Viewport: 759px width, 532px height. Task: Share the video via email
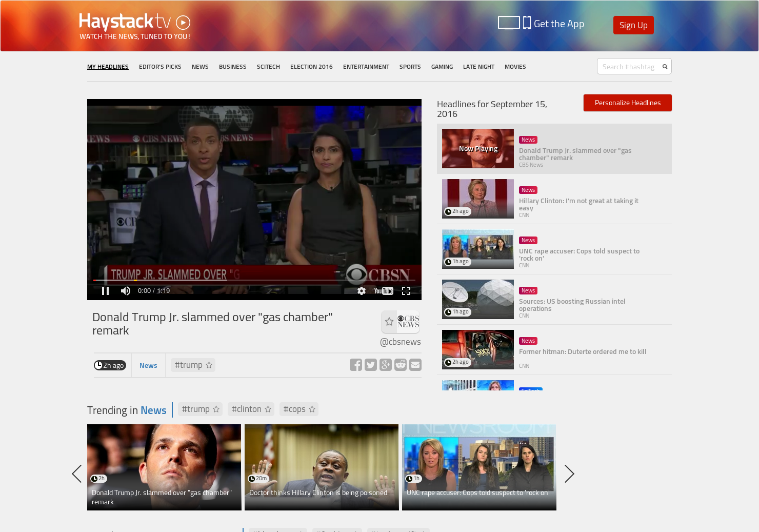(415, 364)
